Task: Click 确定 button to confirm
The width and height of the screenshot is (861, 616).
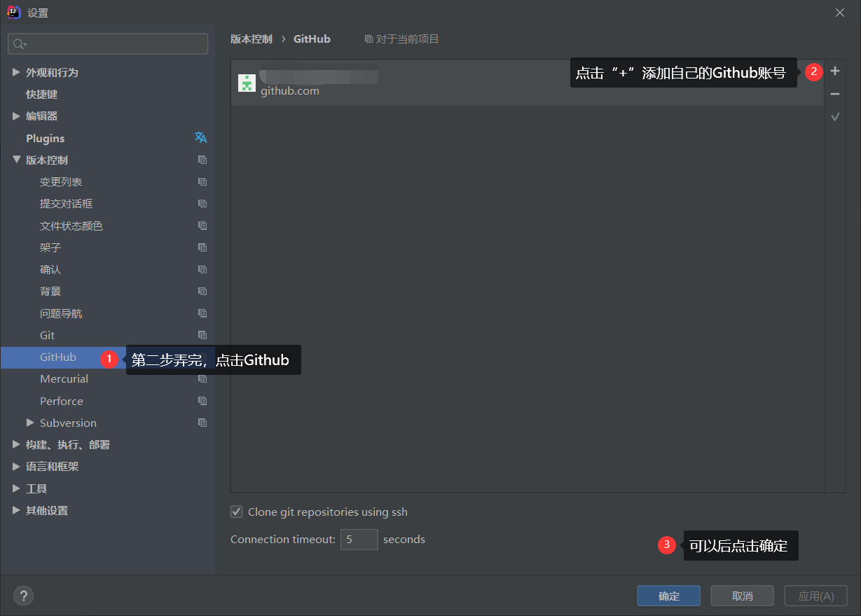Action: point(669,596)
